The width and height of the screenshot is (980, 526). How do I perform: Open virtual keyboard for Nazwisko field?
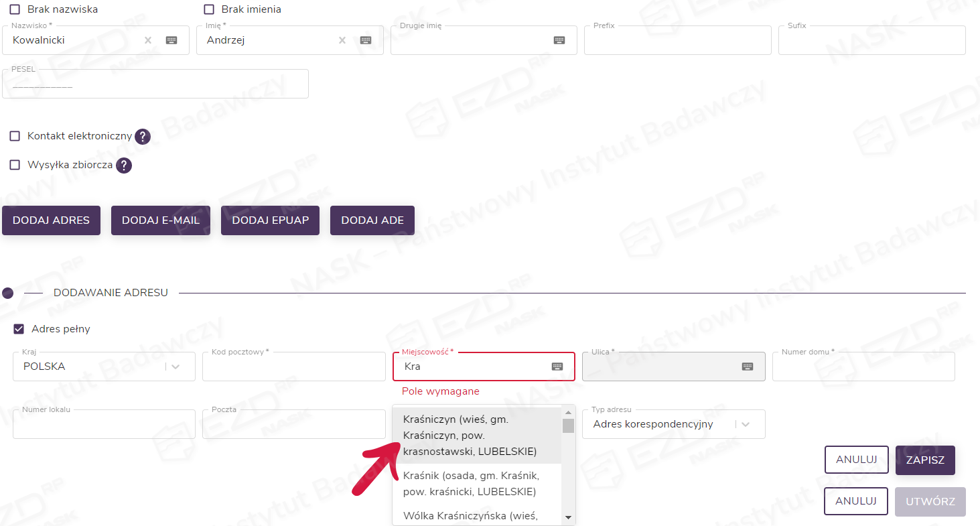coord(171,40)
